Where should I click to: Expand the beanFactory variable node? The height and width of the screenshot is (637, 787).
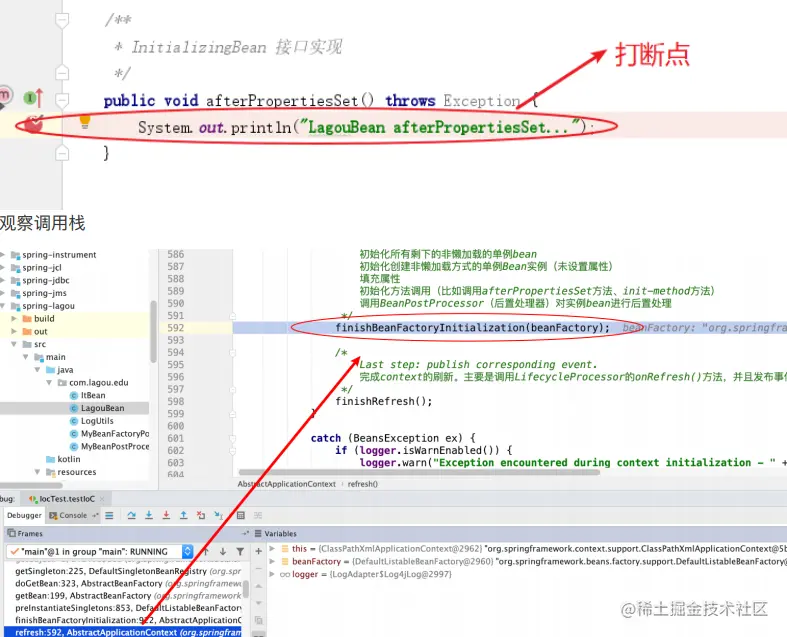coord(273,561)
